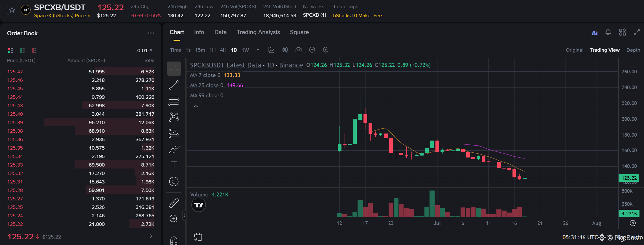The width and height of the screenshot is (644, 245).
Task: Select the text annotation tool
Action: point(174,165)
